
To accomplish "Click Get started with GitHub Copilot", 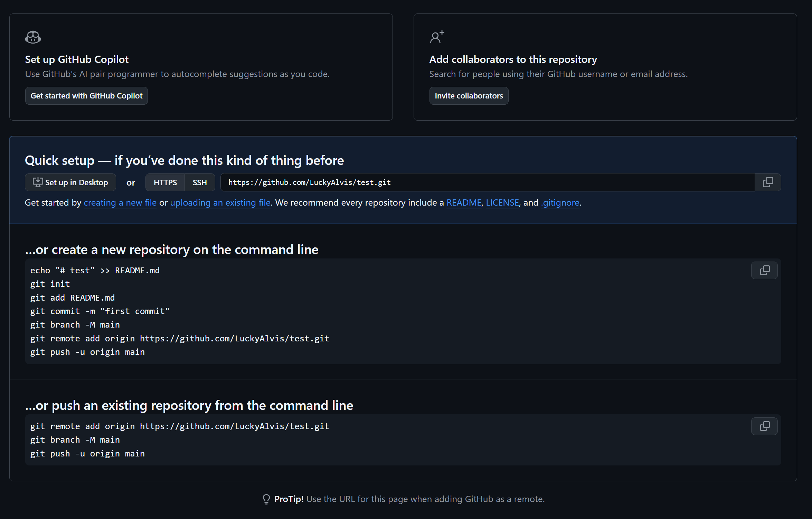I will [86, 96].
